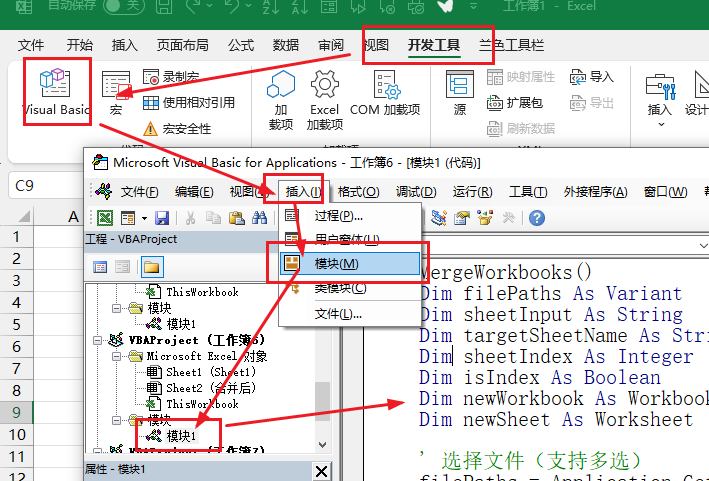The width and height of the screenshot is (709, 481).
Task: Collapse VBAProject (工作簿6) tree node
Action: pos(98,340)
